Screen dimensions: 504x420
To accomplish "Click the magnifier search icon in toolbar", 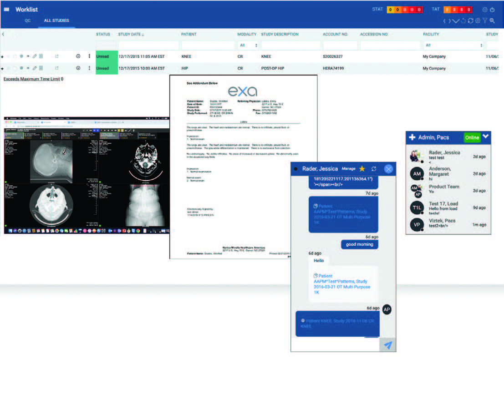I will (492, 21).
